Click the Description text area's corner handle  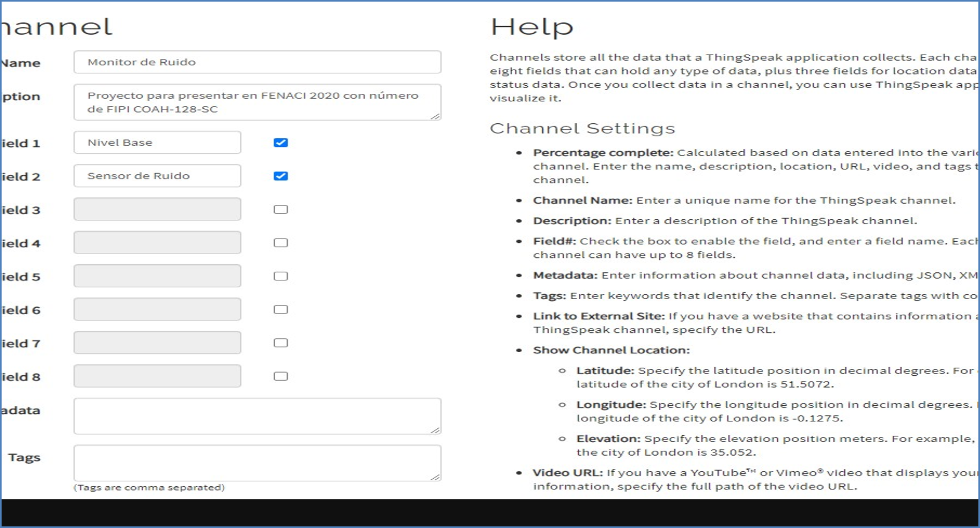point(436,116)
